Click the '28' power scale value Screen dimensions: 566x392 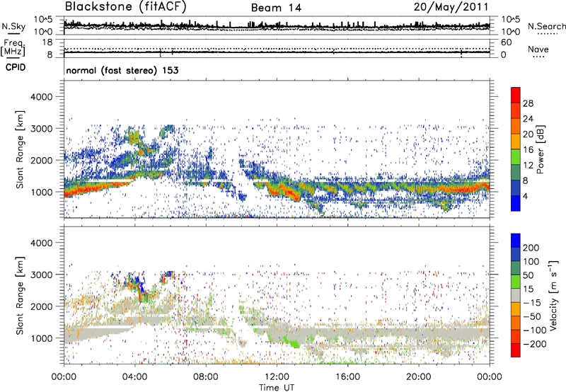pos(528,103)
